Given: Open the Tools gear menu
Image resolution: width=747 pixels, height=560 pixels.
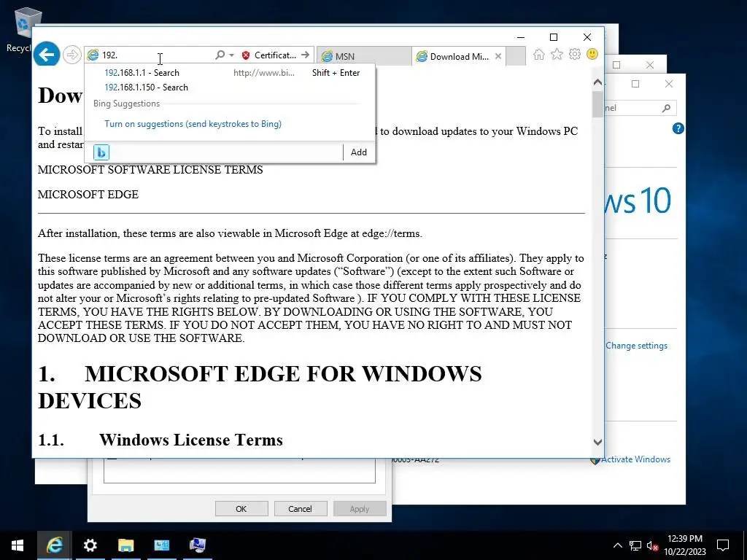Looking at the screenshot, I should 575,54.
